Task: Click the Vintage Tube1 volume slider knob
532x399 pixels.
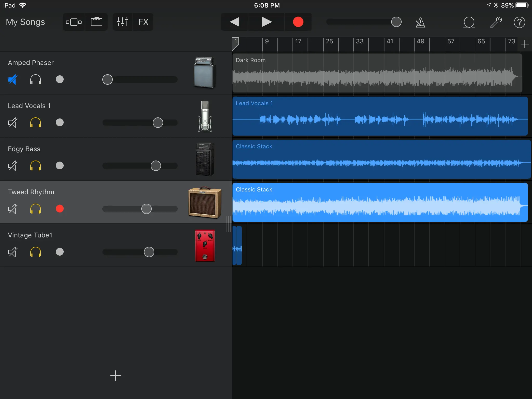Action: click(x=149, y=252)
